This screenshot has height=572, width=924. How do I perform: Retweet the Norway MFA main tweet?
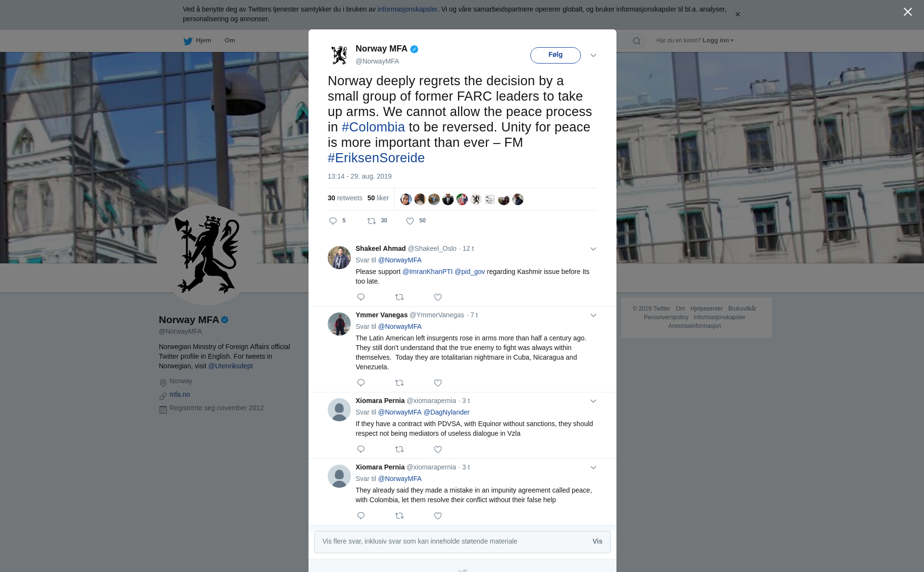[372, 221]
